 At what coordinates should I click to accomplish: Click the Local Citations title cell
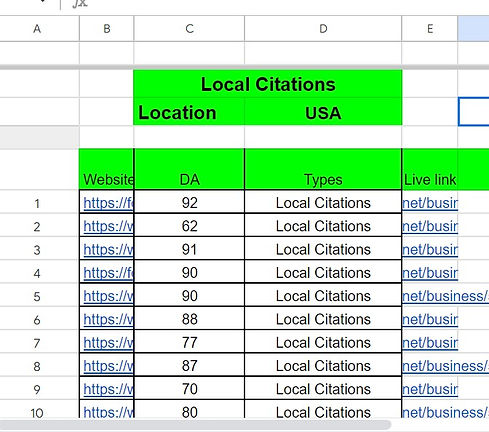pos(268,84)
